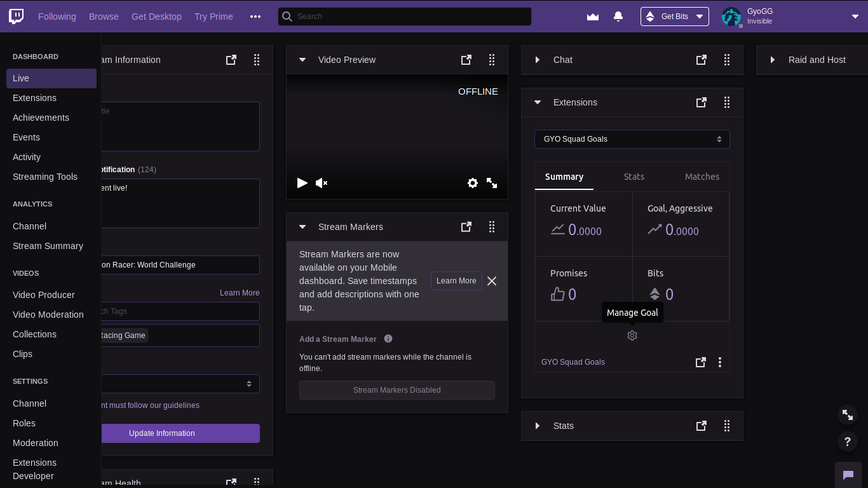The height and width of the screenshot is (488, 868).
Task: Open Roles under Settings
Action: (24, 423)
